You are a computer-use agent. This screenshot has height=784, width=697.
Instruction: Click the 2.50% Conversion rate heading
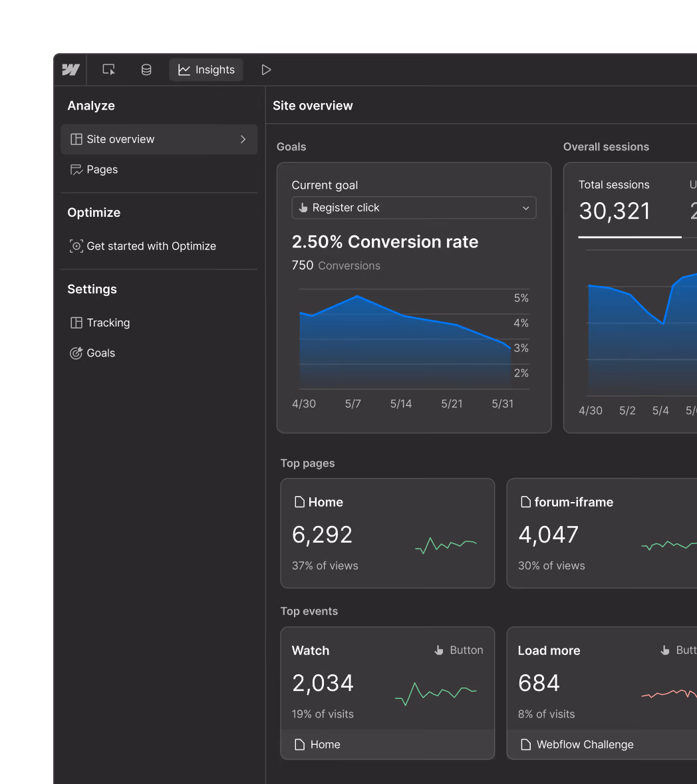coord(385,241)
